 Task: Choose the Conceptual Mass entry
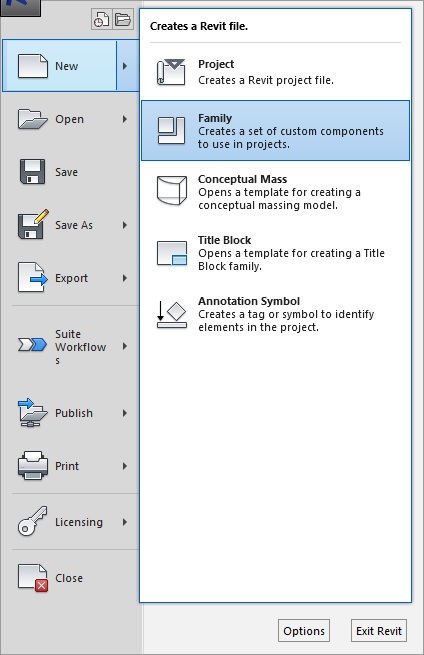[x=275, y=192]
